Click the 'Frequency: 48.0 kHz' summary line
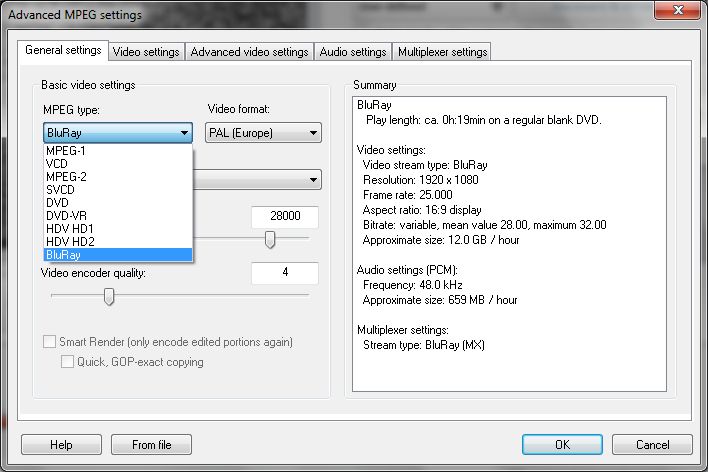 click(413, 285)
